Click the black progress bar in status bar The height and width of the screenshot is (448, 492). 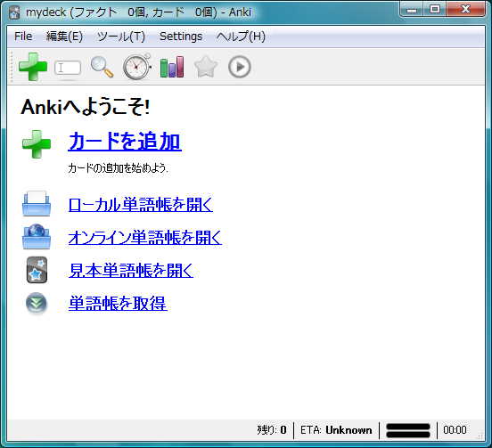[408, 430]
